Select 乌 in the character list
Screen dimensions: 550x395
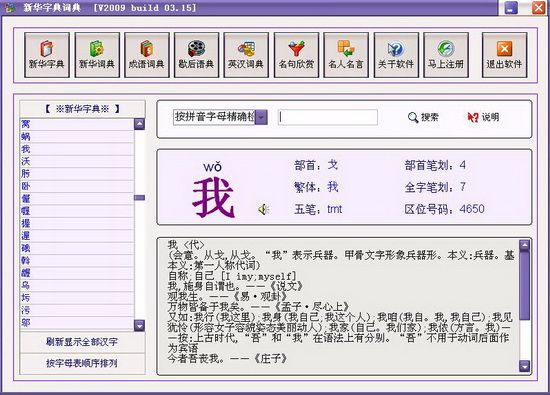pyautogui.click(x=77, y=285)
